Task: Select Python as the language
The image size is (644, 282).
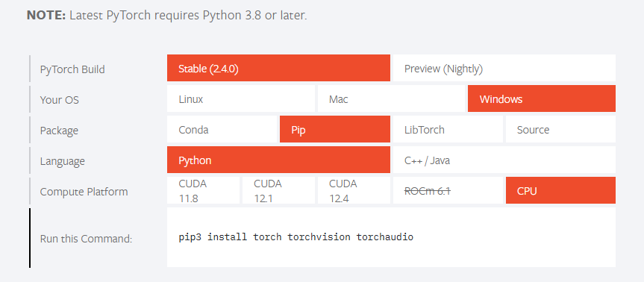Action: pos(278,160)
